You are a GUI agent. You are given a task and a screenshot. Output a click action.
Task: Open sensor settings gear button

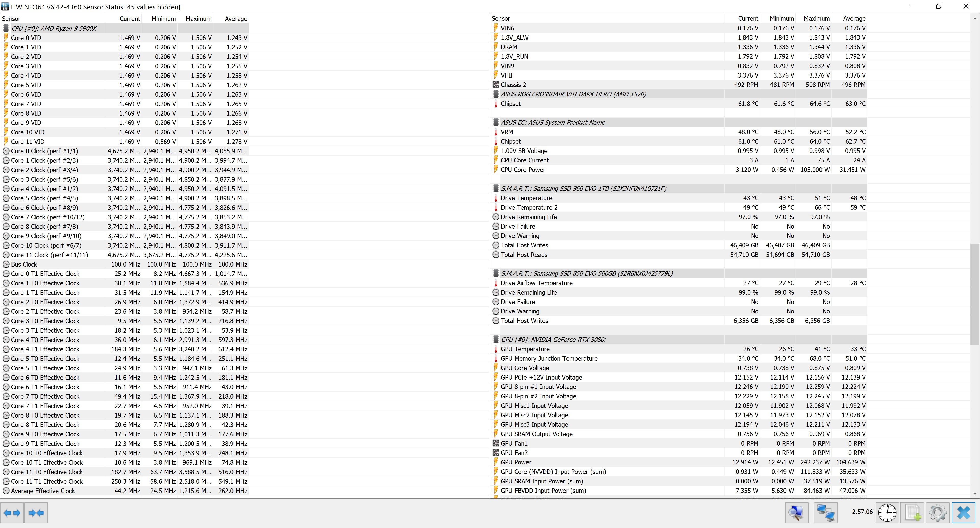click(x=938, y=513)
